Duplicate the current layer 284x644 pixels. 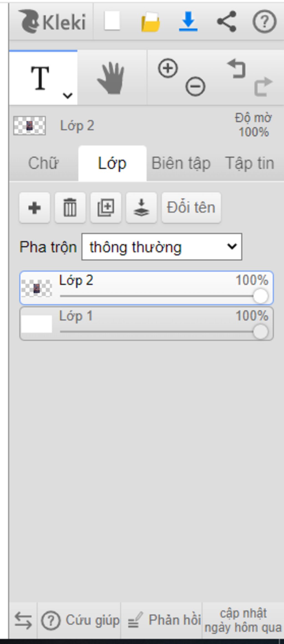106,208
